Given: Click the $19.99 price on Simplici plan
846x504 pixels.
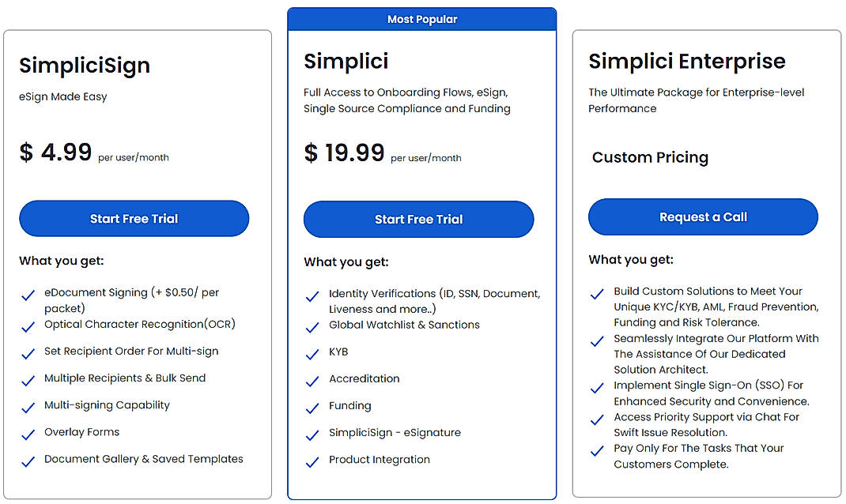Looking at the screenshot, I should pyautogui.click(x=345, y=152).
